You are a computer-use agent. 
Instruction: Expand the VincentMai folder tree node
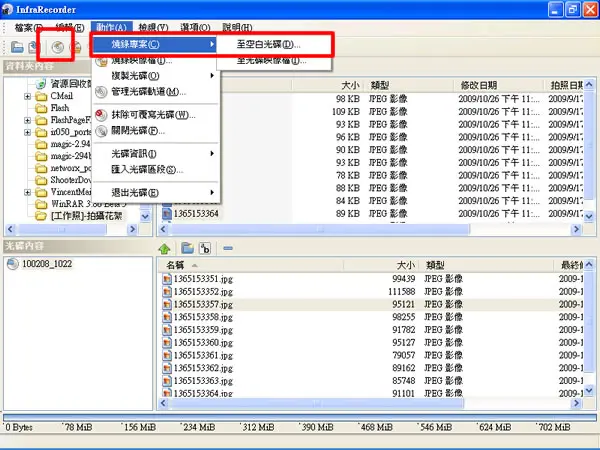(x=27, y=192)
